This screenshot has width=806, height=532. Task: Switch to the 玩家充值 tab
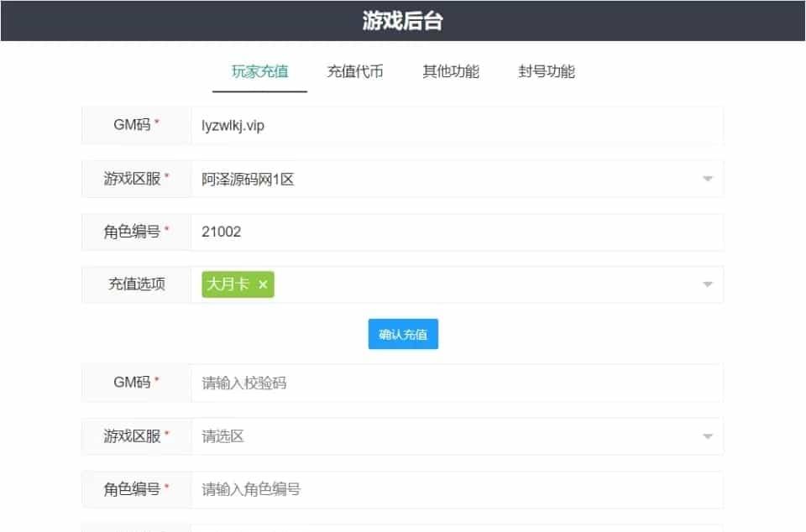coord(259,71)
